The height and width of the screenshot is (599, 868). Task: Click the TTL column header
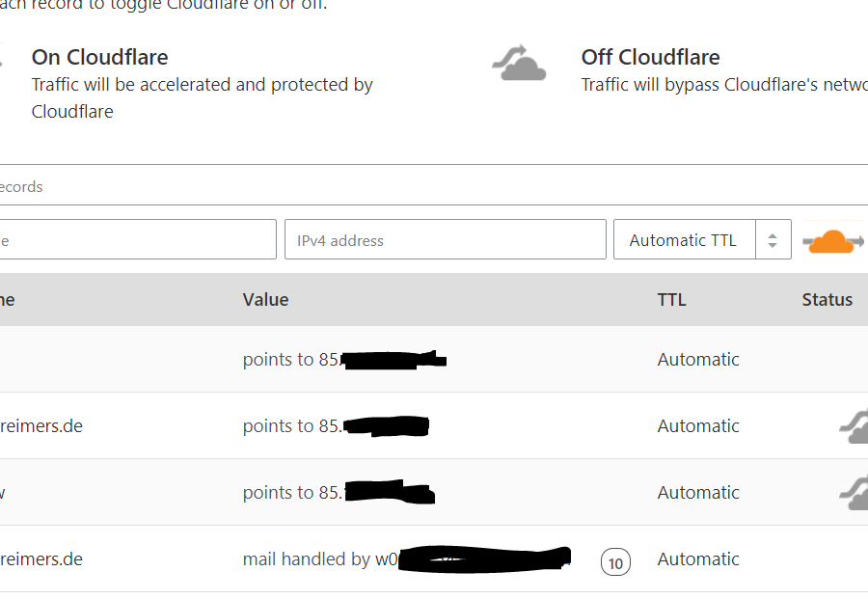pos(671,299)
